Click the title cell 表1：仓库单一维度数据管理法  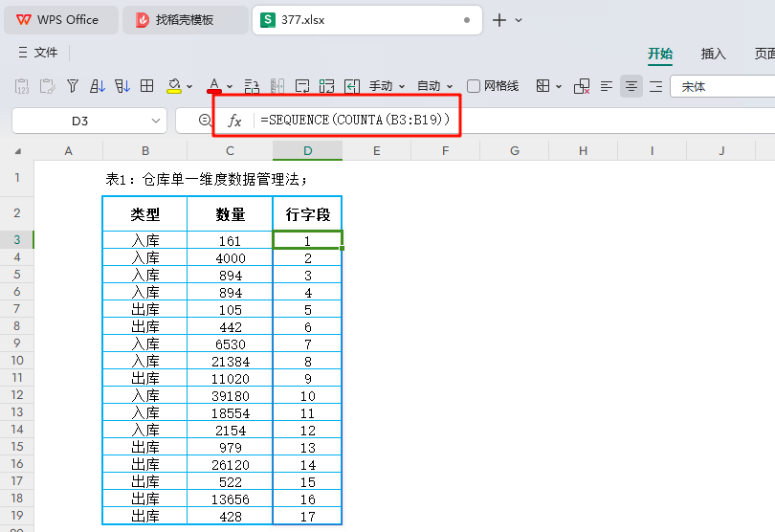click(206, 179)
